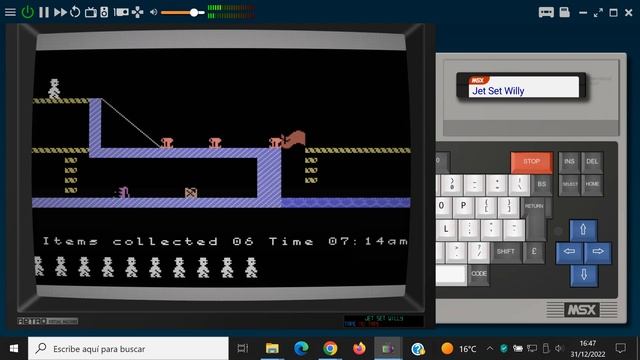The height and width of the screenshot is (360, 640).
Task: Mute sound via the volume speaker icon
Action: pyautogui.click(x=153, y=12)
